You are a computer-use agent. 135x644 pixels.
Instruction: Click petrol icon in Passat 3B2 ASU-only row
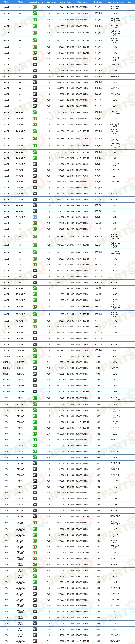pyautogui.click(x=35, y=434)
